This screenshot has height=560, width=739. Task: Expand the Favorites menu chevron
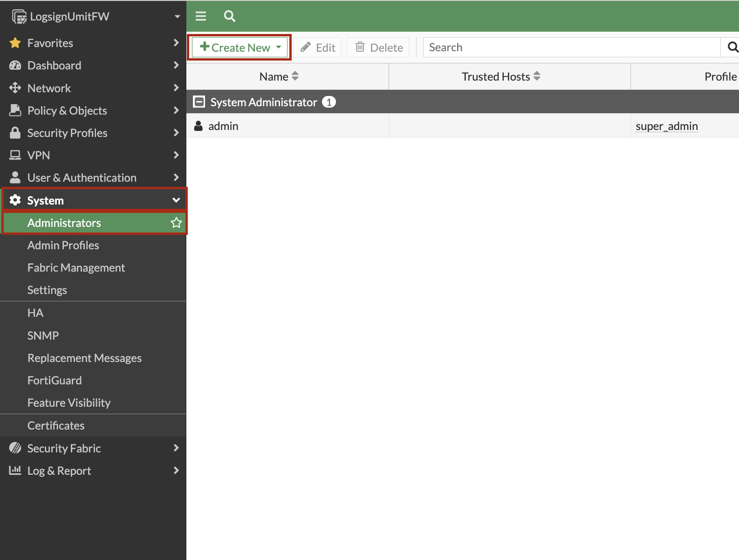176,42
